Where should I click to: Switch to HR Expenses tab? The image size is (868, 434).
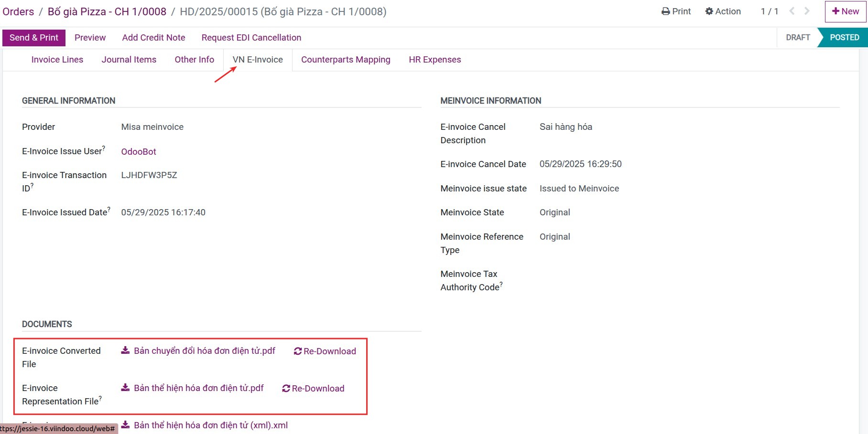[x=435, y=60]
